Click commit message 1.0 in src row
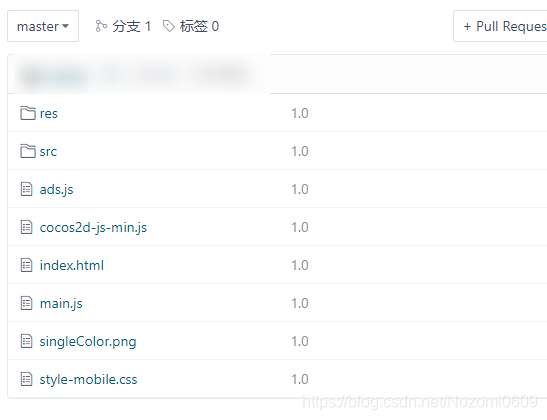 (300, 151)
